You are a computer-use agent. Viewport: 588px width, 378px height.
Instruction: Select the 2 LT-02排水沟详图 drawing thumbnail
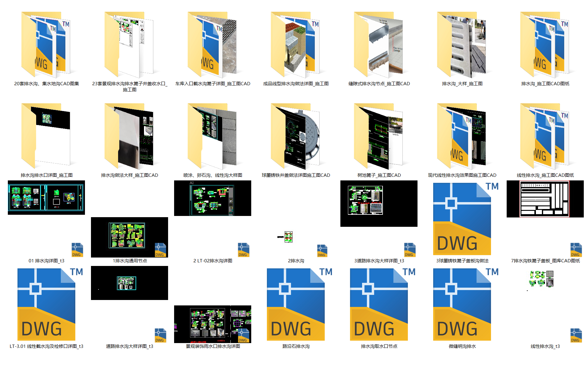(213, 198)
